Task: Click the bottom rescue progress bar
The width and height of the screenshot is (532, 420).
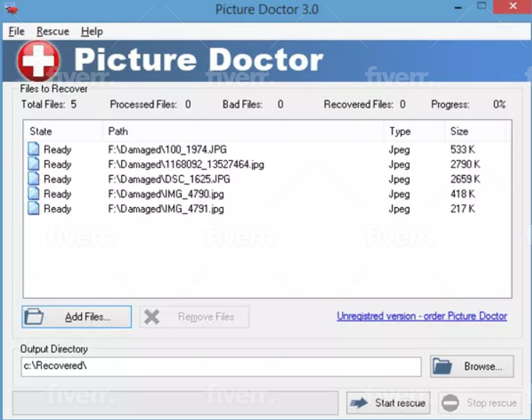Action: (175, 403)
